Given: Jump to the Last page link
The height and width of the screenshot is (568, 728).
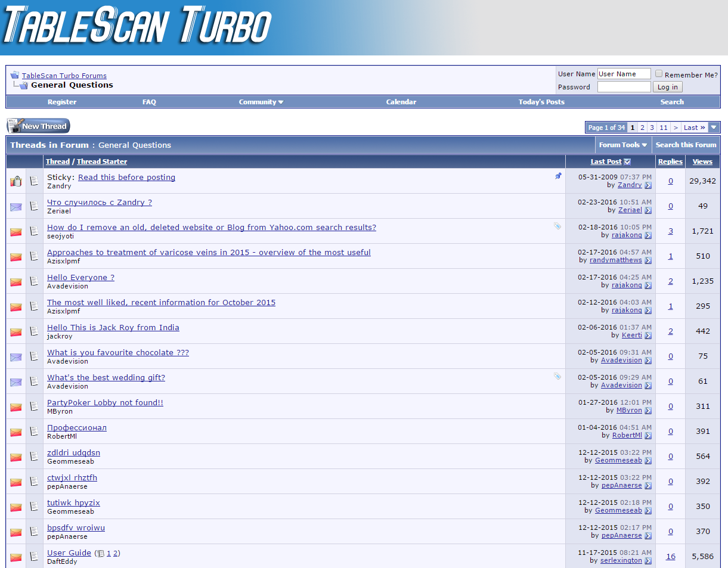Looking at the screenshot, I should click(694, 128).
